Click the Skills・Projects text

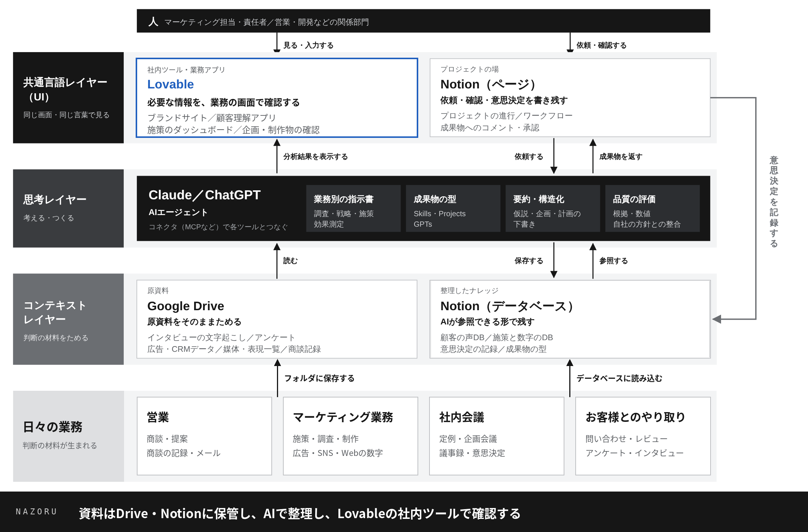[x=440, y=214]
